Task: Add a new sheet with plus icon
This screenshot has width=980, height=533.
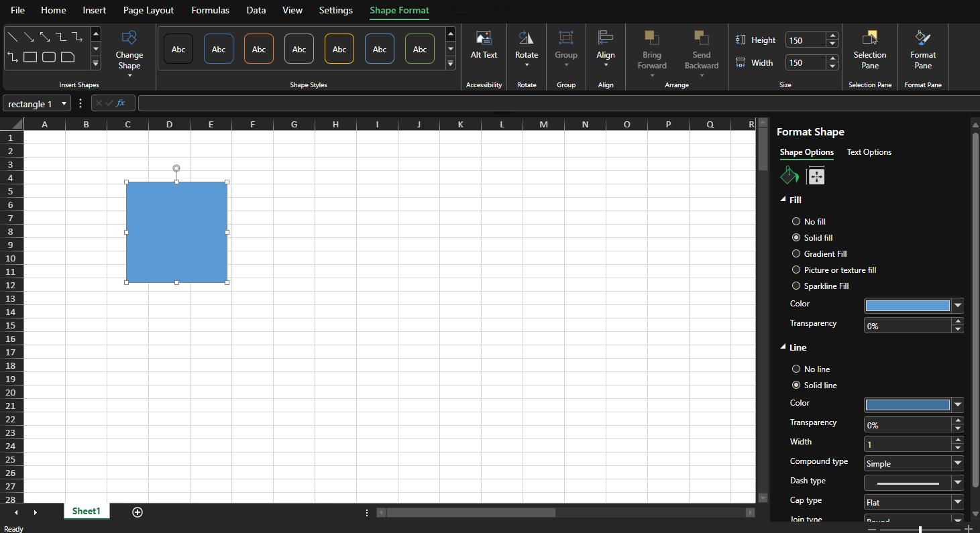Action: tap(138, 512)
